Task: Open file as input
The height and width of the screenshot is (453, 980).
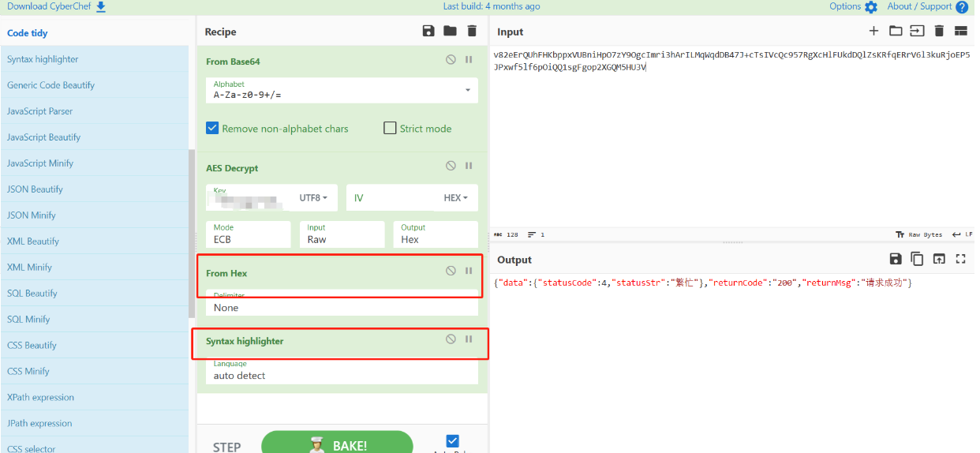Action: coord(917,31)
